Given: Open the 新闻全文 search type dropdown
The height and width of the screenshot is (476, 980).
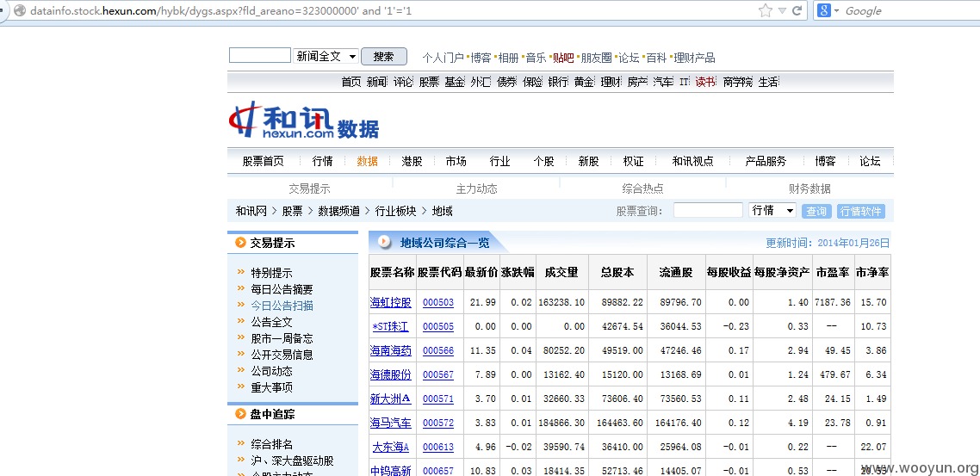Looking at the screenshot, I should click(x=326, y=56).
